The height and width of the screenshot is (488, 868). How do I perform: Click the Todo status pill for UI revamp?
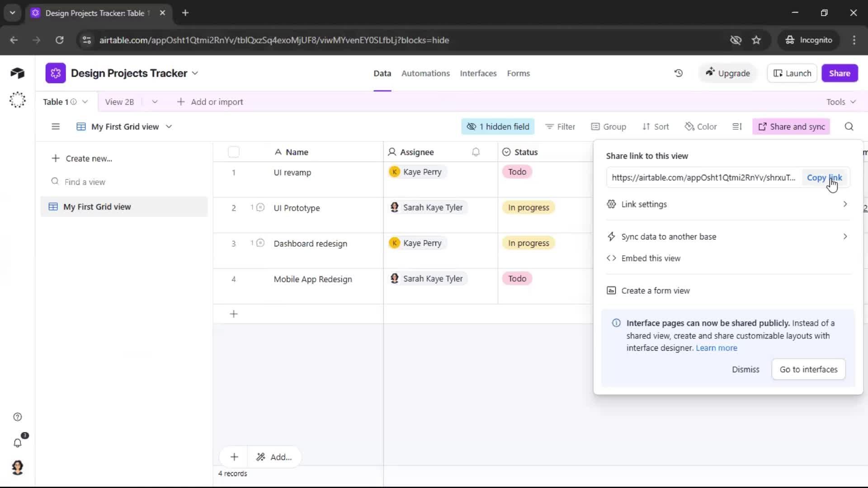coord(517,172)
